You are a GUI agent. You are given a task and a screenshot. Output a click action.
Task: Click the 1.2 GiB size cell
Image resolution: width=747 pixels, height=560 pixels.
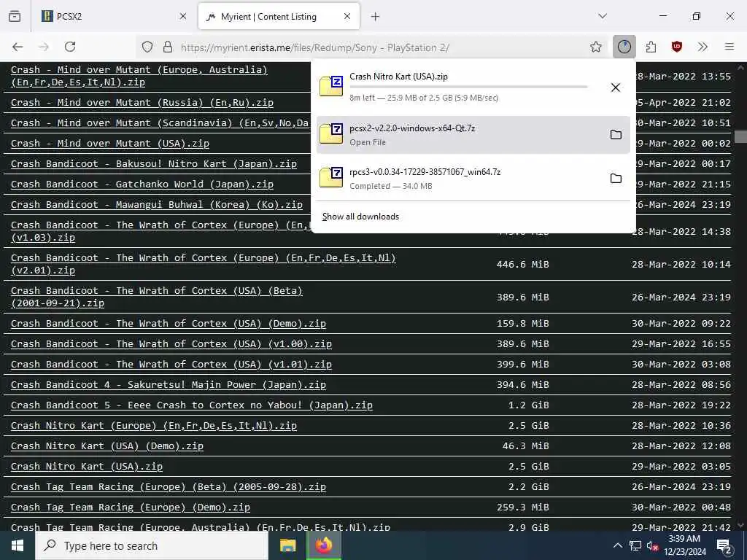point(528,405)
